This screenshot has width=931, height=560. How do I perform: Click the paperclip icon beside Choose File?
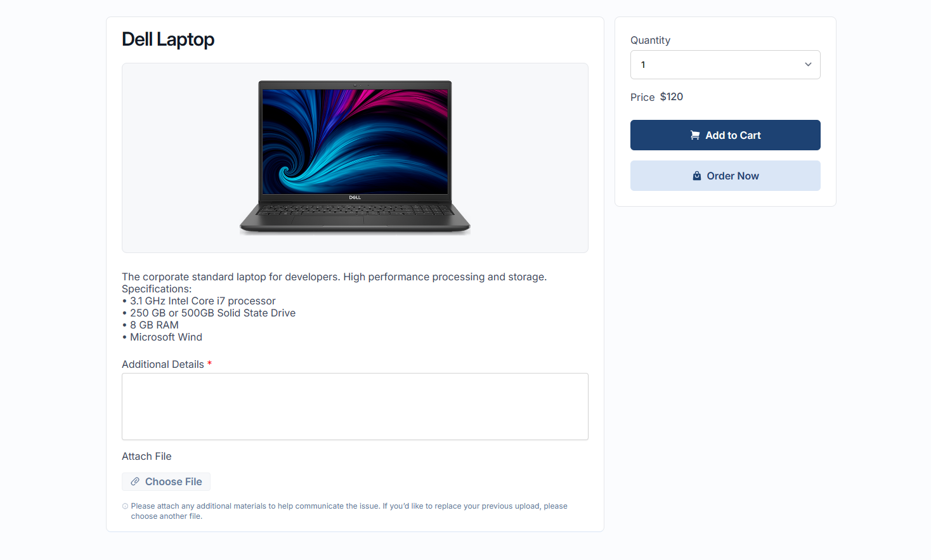coord(135,482)
